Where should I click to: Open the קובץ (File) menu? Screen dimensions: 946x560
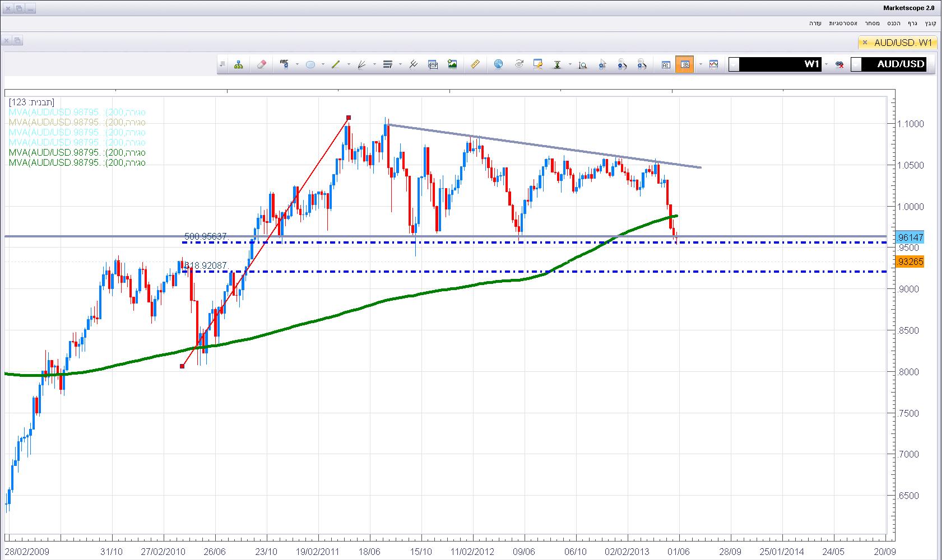point(930,23)
